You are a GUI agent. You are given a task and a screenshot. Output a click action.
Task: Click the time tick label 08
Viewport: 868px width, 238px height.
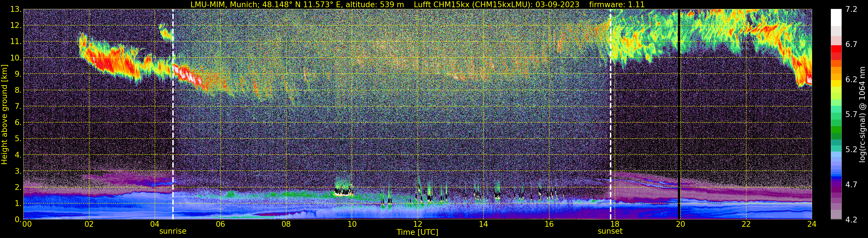(286, 224)
